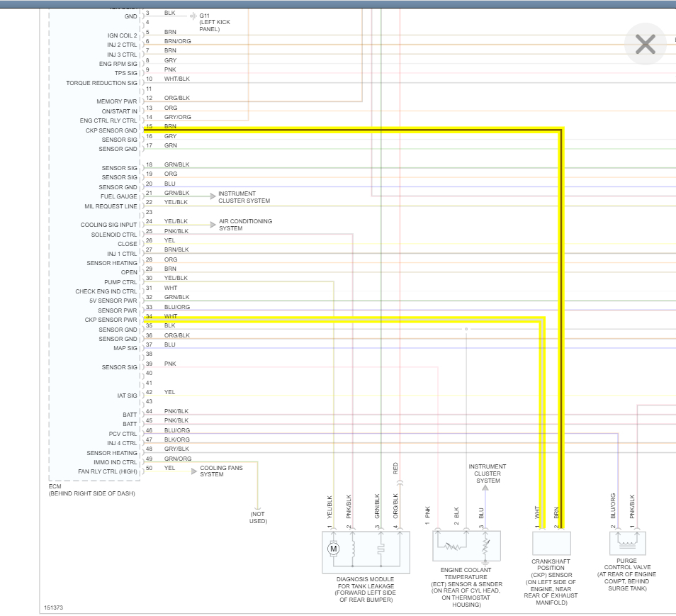Click the motor M symbol in the diagnosis module
The height and width of the screenshot is (616, 676).
tap(333, 549)
